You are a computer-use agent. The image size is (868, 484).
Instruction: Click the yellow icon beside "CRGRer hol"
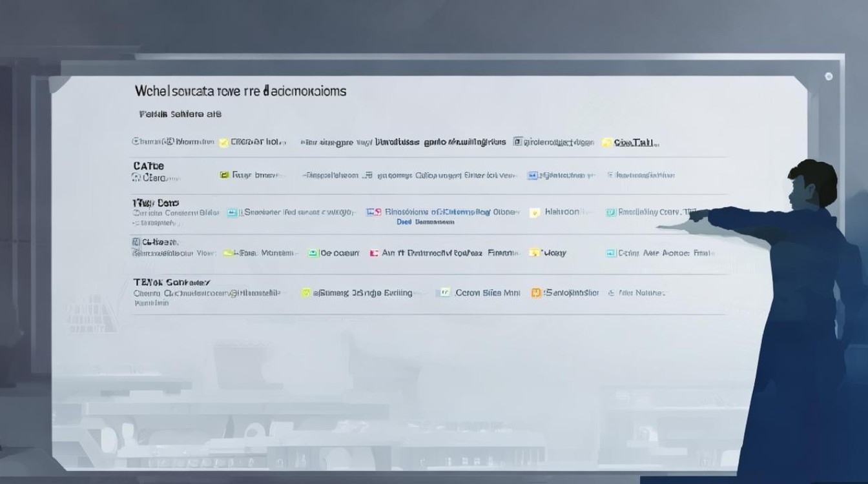point(223,143)
